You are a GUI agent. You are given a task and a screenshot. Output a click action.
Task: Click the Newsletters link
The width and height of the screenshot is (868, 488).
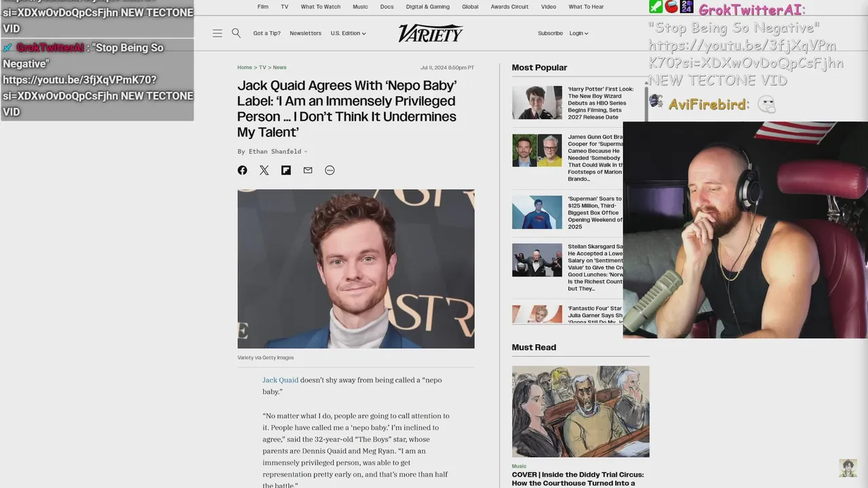point(306,33)
